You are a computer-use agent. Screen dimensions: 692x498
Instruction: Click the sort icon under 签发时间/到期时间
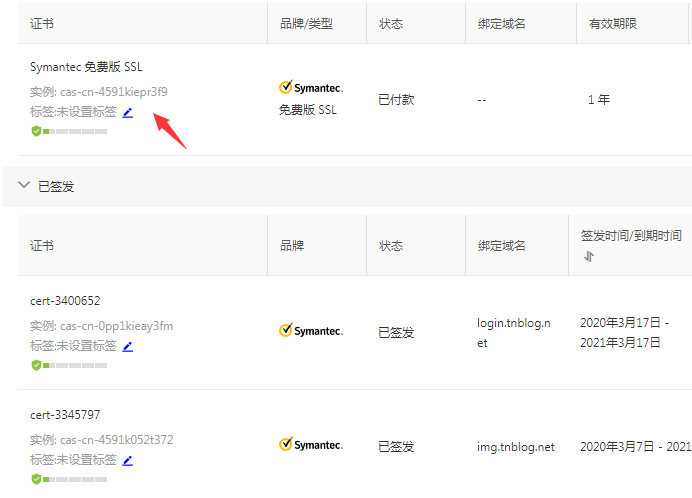pos(589,257)
